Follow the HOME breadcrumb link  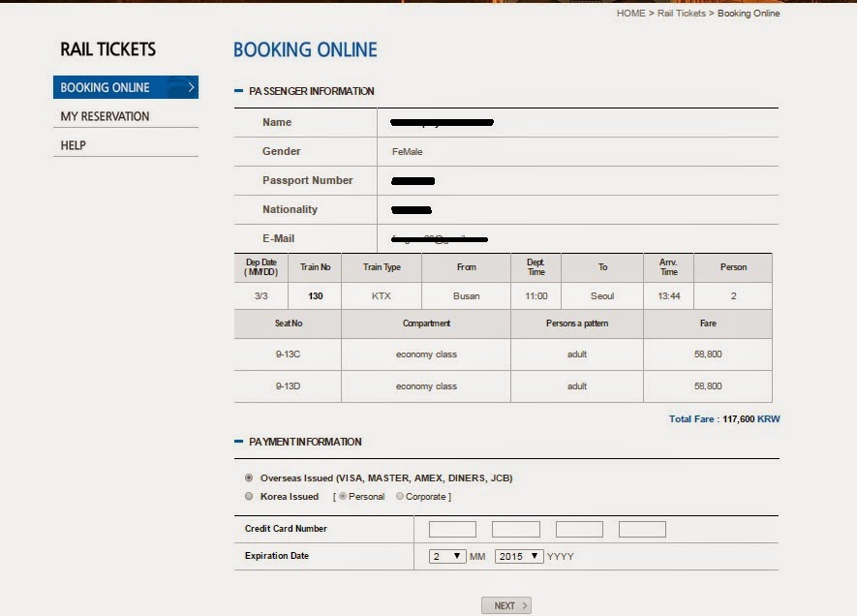click(630, 14)
